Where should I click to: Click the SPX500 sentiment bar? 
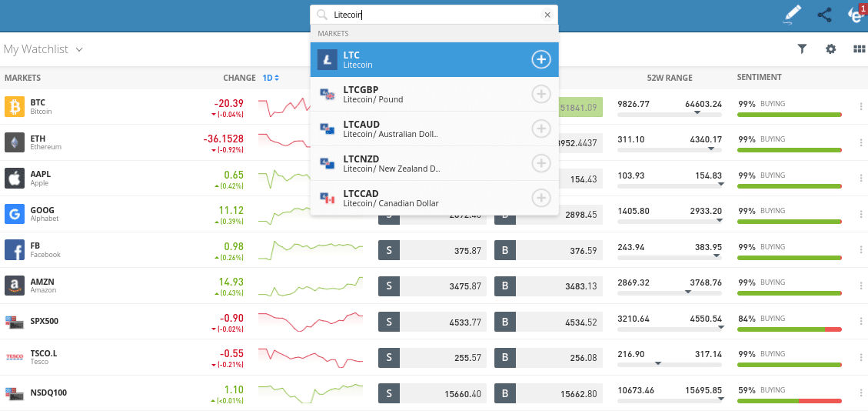point(790,329)
